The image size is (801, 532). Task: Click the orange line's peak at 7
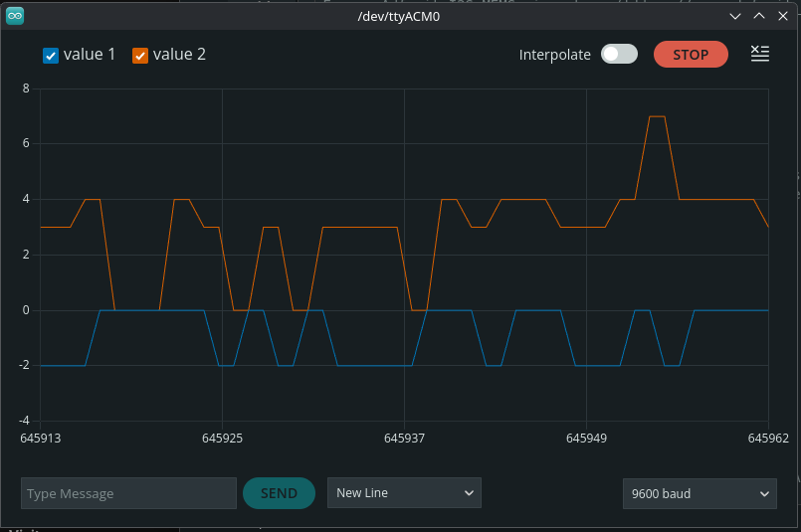[x=657, y=116]
